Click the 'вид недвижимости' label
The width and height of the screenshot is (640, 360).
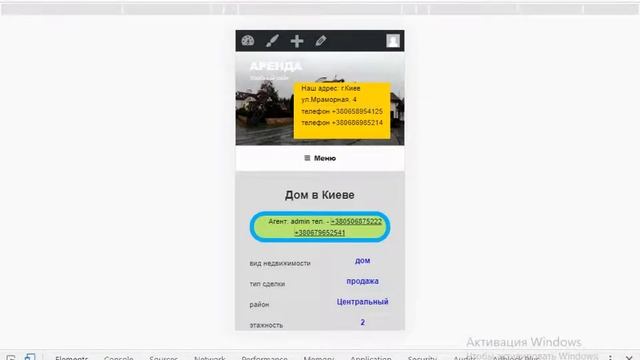(x=280, y=263)
